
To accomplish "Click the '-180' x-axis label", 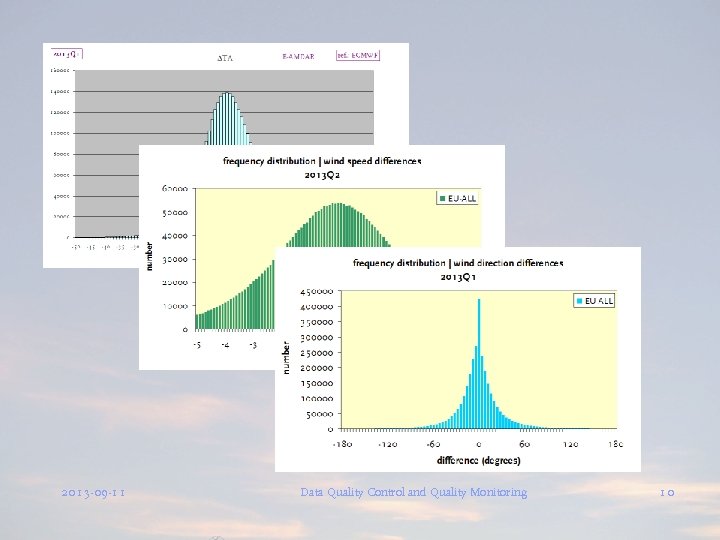I will click(x=343, y=444).
